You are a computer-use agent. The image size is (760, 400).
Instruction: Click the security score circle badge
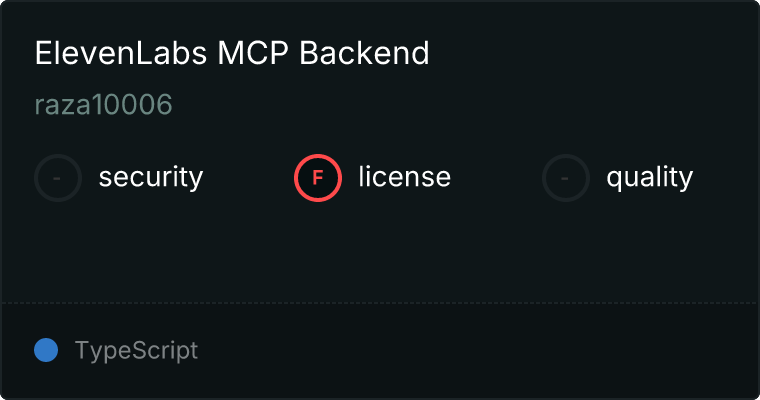point(58,178)
